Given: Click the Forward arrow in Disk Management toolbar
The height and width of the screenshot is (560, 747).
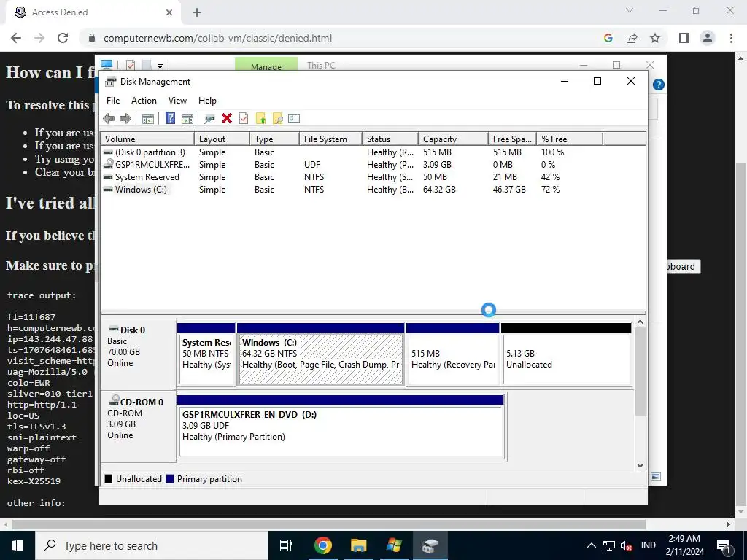Looking at the screenshot, I should pos(125,119).
